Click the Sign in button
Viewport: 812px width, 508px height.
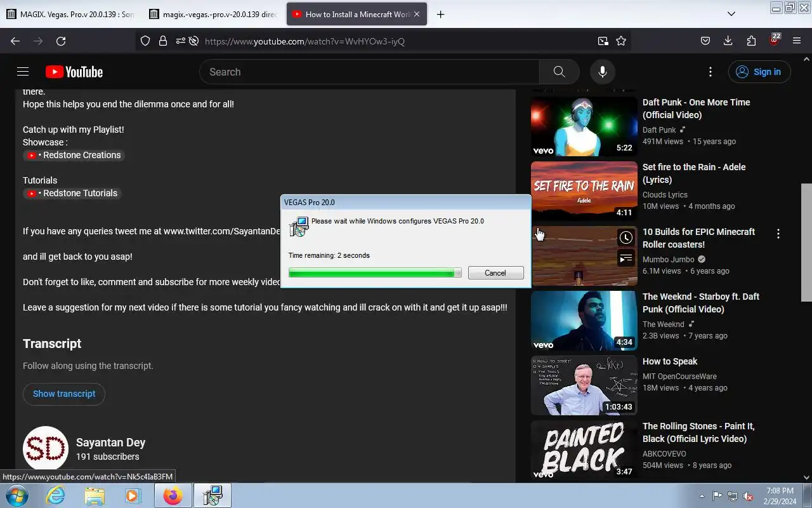pyautogui.click(x=759, y=72)
